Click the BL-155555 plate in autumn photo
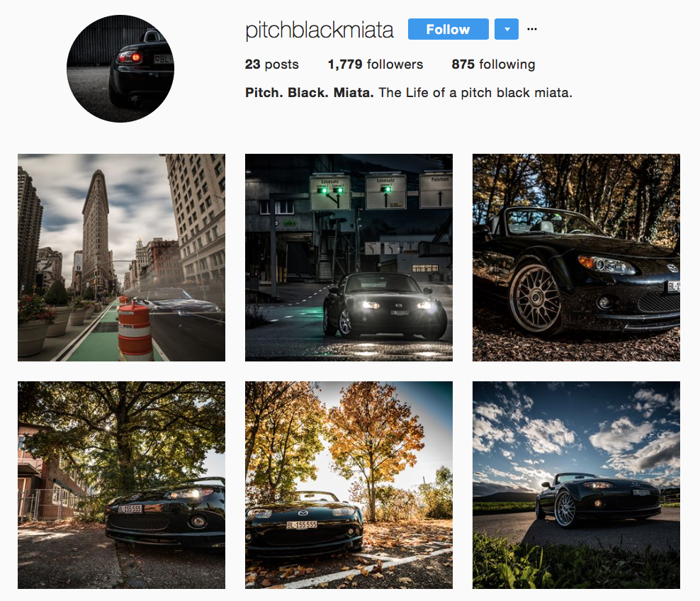 tap(302, 524)
